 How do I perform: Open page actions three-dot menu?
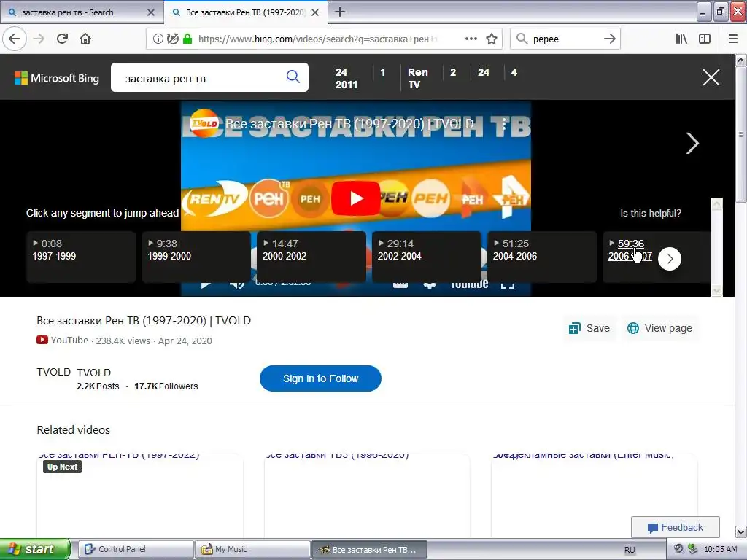[x=471, y=39]
